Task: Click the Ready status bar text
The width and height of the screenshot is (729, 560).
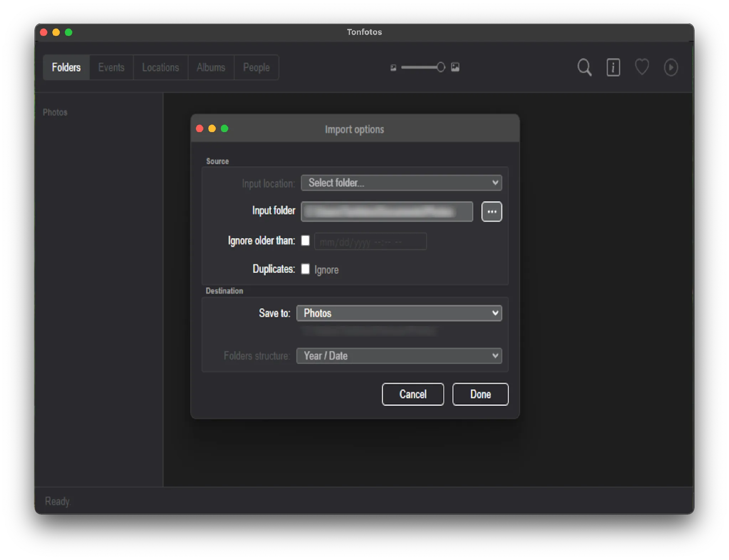Action: 58,501
